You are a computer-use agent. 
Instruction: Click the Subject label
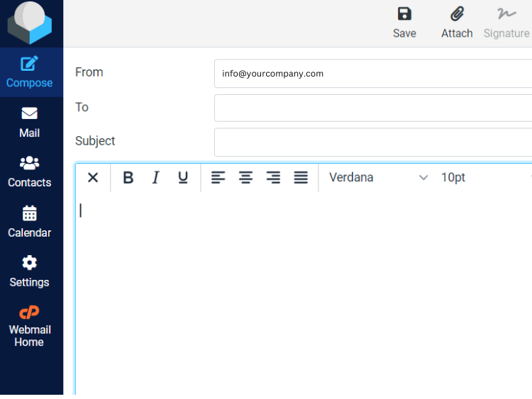point(95,141)
